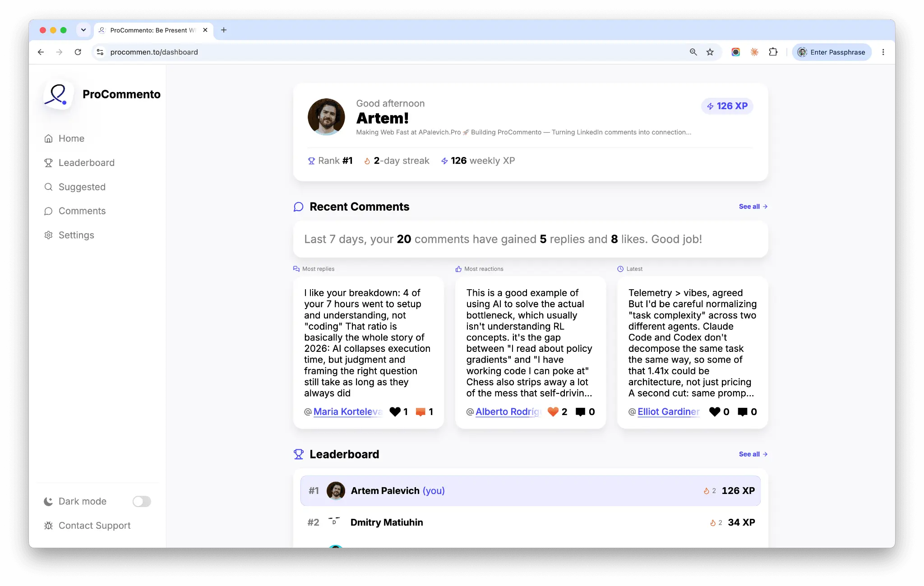The height and width of the screenshot is (586, 924).
Task: Click the Rank #1 trophy stat
Action: click(330, 161)
